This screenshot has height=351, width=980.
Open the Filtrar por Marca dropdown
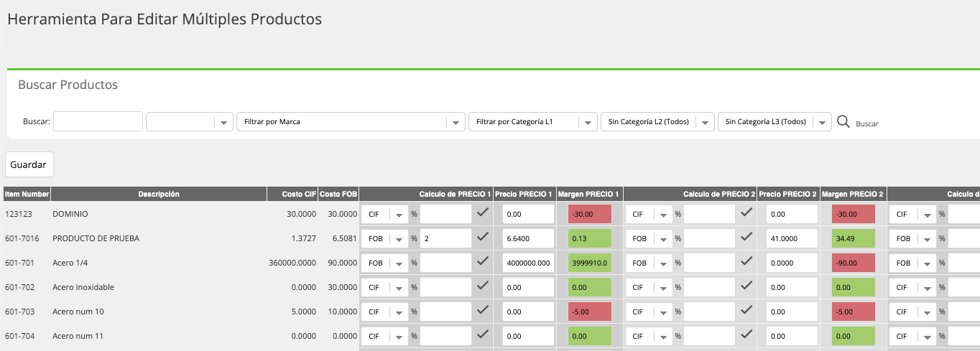351,122
